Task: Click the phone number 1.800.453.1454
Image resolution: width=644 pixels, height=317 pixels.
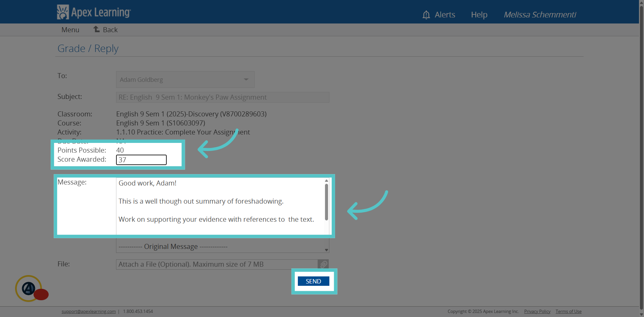Action: 138,311
